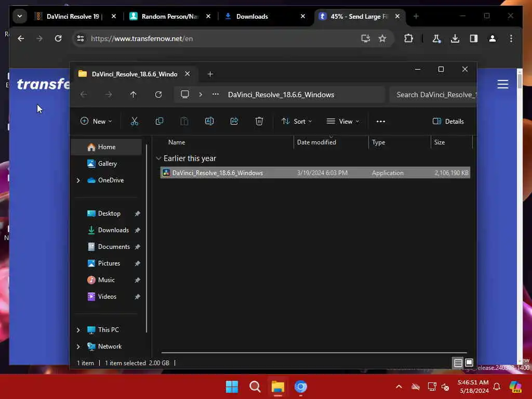Toggle the Details pane button
This screenshot has height=399, width=532.
[x=448, y=121]
